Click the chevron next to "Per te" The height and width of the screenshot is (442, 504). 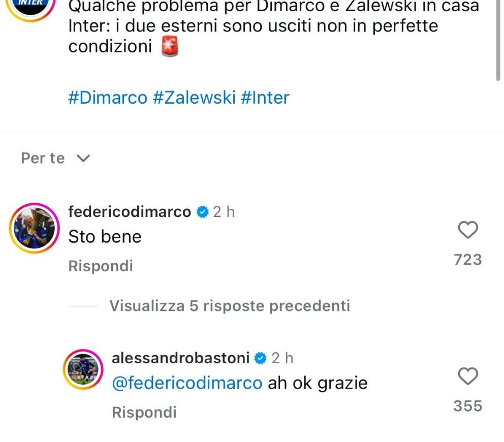83,159
